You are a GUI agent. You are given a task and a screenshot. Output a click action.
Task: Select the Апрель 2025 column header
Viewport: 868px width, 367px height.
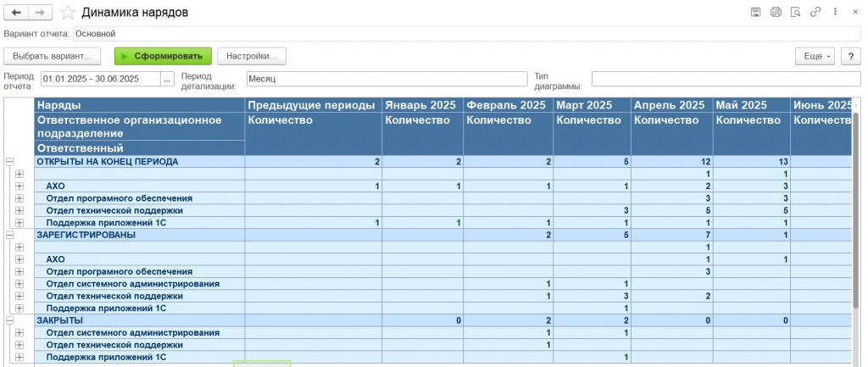[x=672, y=105]
